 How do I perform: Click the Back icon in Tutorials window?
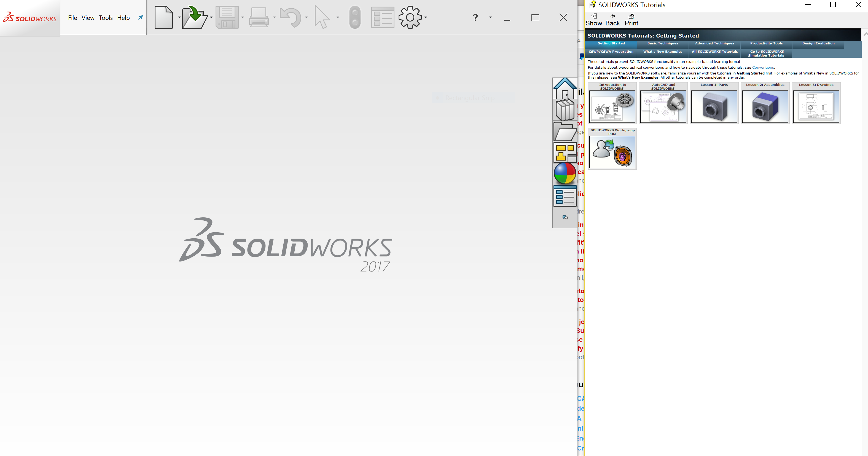pos(612,20)
